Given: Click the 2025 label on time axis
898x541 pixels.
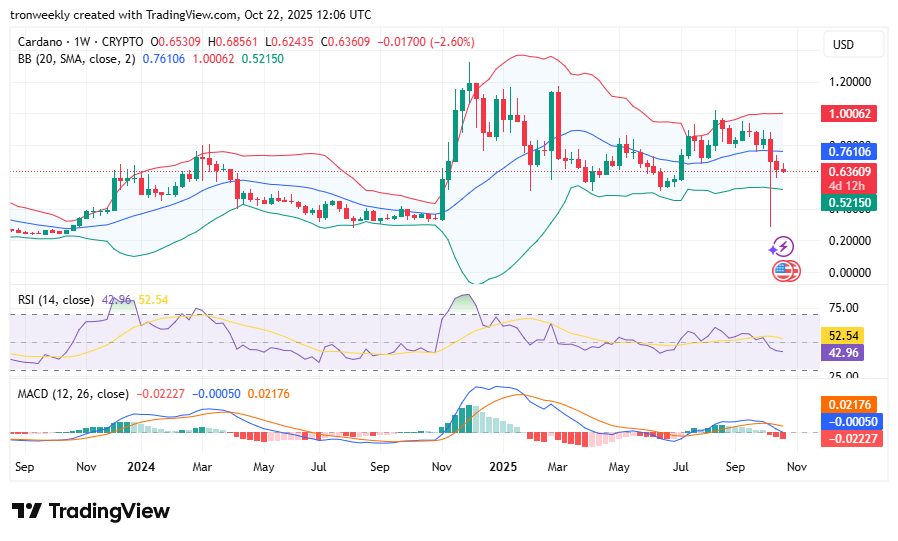Looking at the screenshot, I should click(x=502, y=467).
